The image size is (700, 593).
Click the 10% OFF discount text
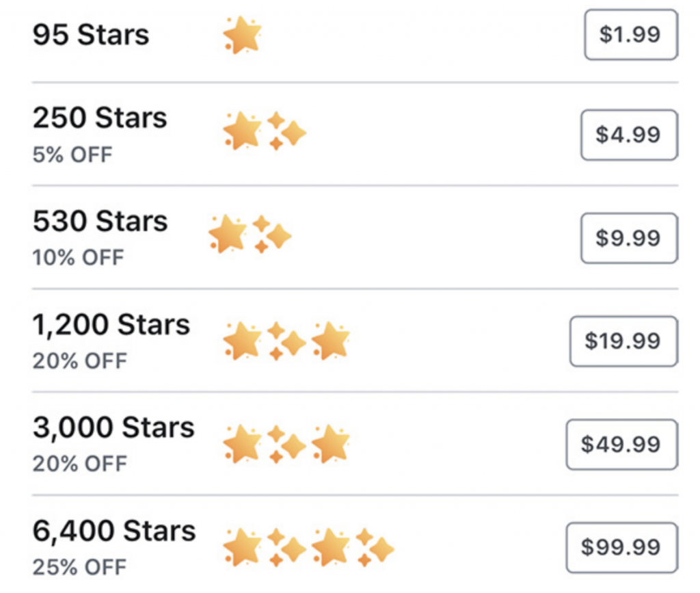(x=78, y=258)
